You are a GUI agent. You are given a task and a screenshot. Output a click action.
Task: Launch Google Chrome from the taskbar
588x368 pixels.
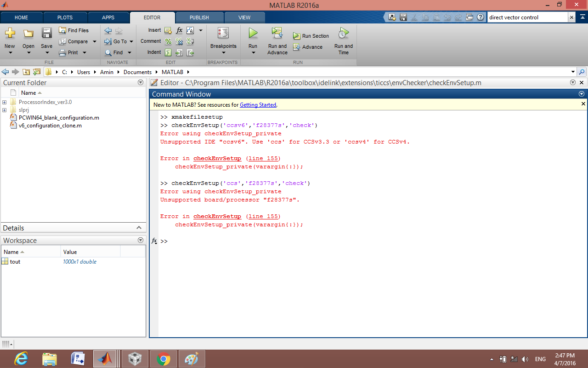[164, 358]
